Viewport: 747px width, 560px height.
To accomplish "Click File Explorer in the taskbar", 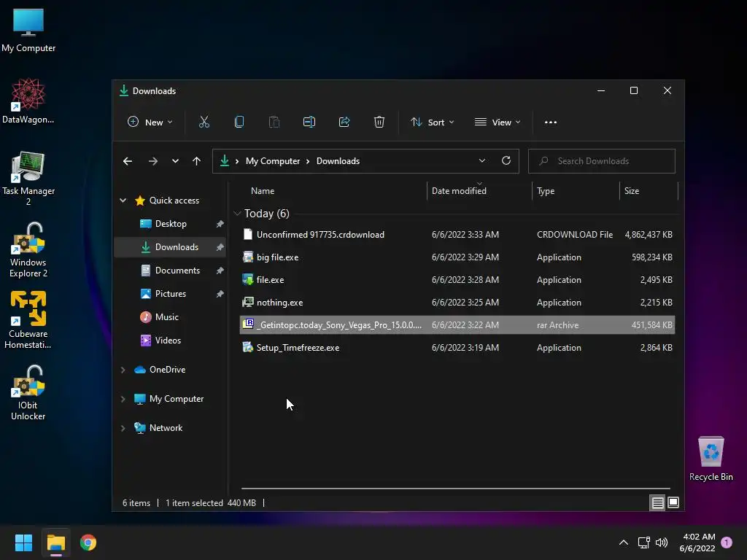I will click(55, 542).
